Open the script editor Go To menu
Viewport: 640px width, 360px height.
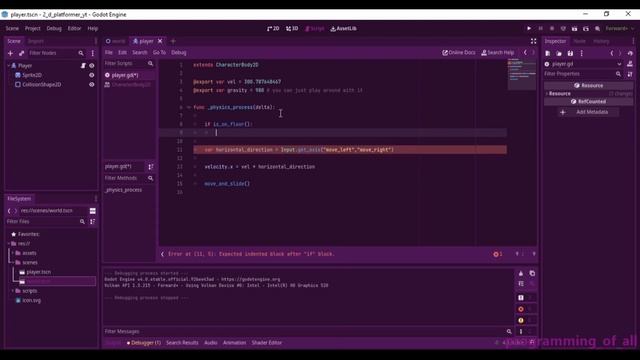coord(159,53)
